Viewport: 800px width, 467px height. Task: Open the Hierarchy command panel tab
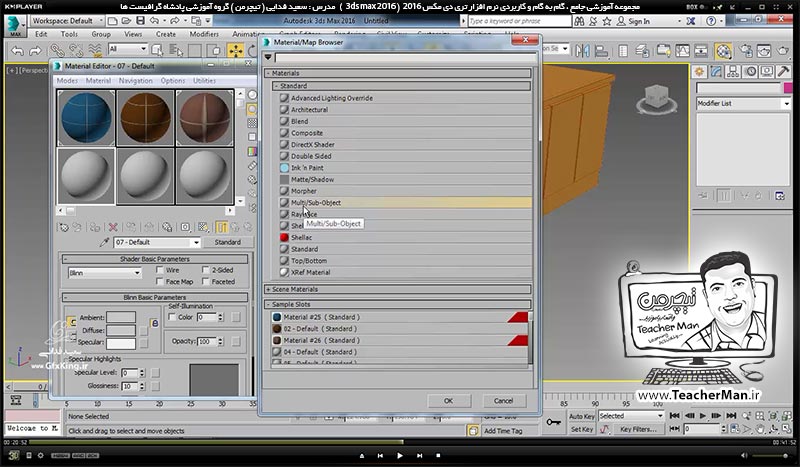(x=733, y=72)
